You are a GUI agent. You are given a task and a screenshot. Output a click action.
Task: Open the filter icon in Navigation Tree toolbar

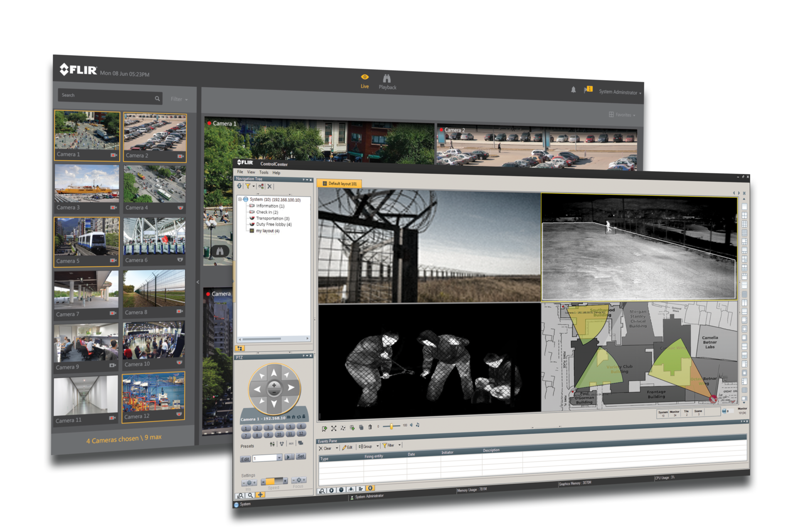[x=248, y=186]
